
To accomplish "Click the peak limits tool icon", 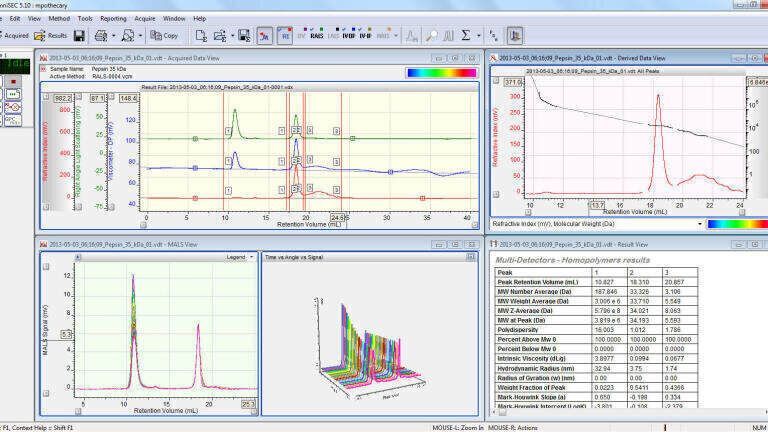I will point(448,36).
